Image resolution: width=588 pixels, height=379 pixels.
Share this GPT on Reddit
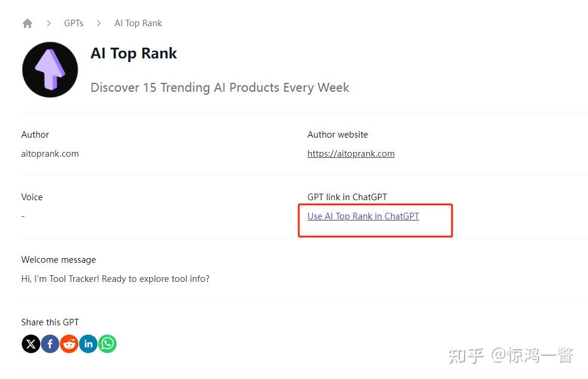[69, 343]
